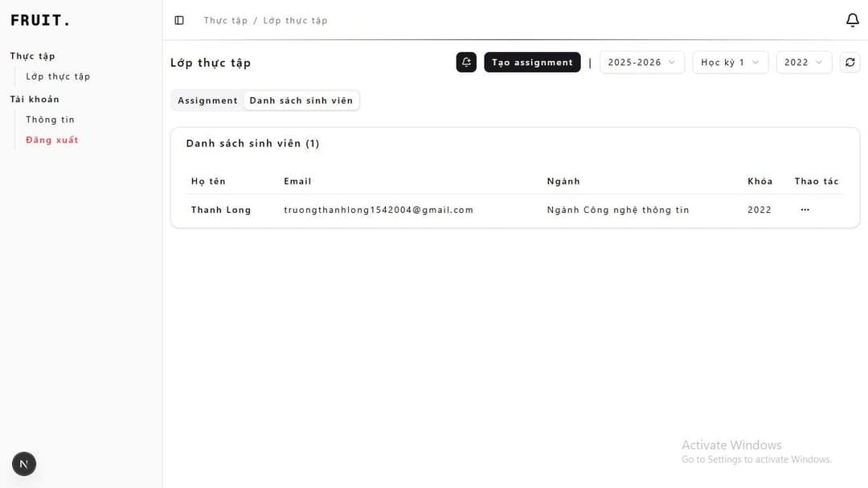Open the Next.js dev tools N icon

point(23,464)
